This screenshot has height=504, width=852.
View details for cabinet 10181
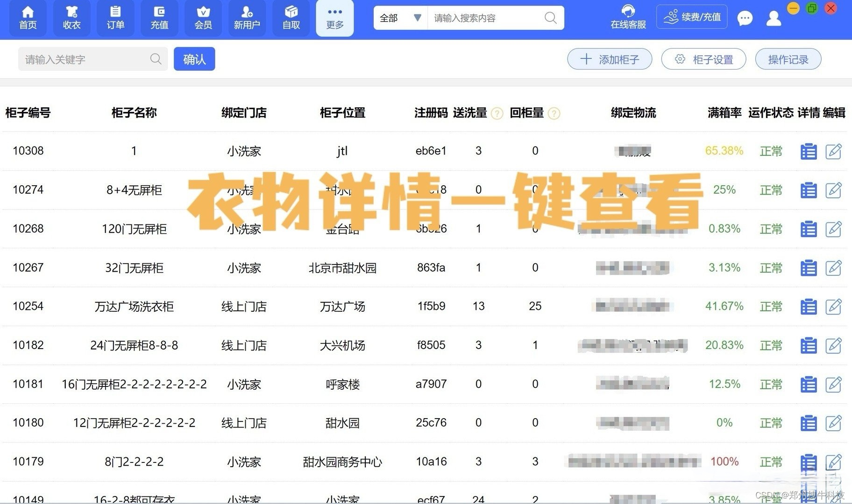point(809,385)
